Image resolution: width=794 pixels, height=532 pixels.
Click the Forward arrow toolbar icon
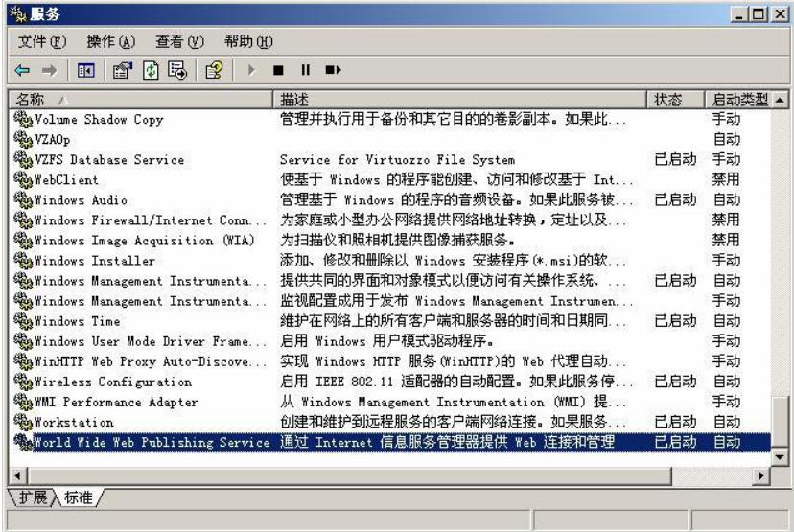49,70
